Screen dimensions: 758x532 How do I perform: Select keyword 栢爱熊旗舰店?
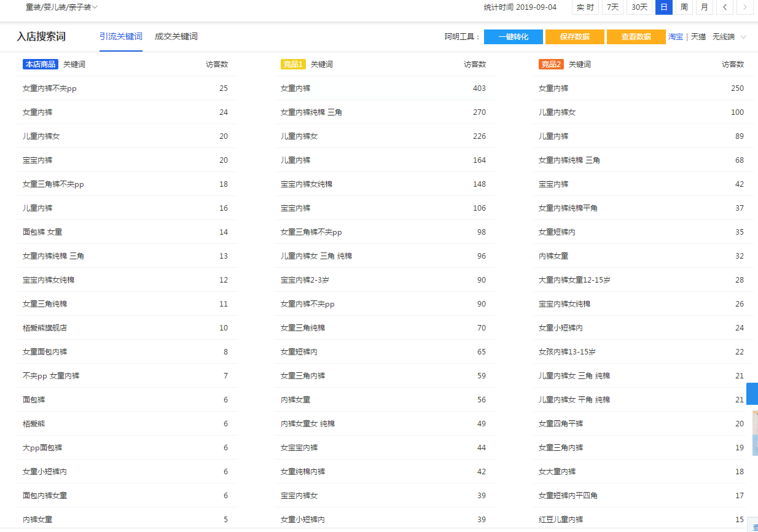[45, 328]
